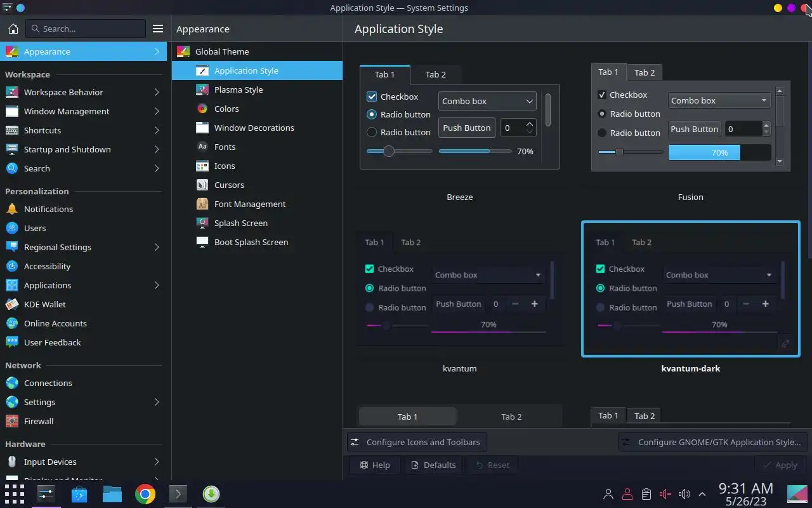Click the Online Accounts icon
Viewport: 812px width, 508px height.
(11, 323)
